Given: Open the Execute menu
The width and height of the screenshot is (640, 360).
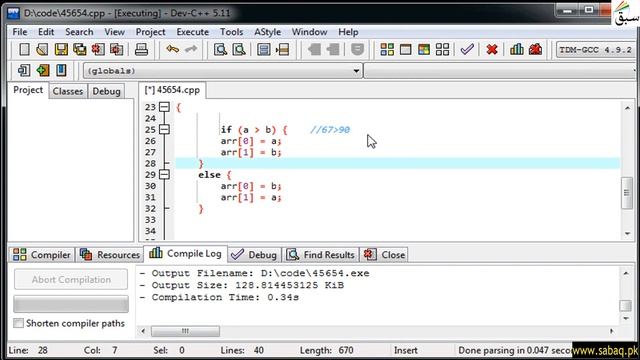Looking at the screenshot, I should tap(192, 32).
